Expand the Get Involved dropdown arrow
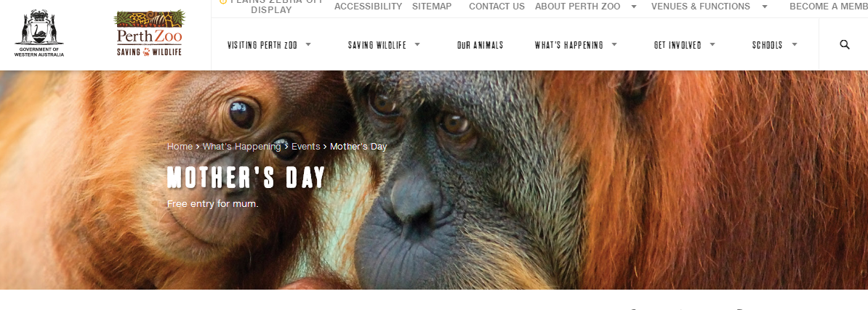 [x=712, y=44]
